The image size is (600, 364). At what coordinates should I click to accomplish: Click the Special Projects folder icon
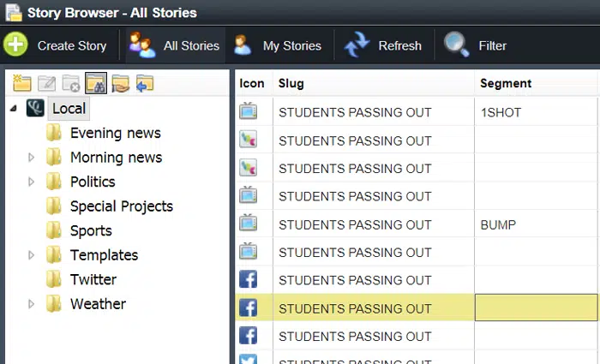53,206
